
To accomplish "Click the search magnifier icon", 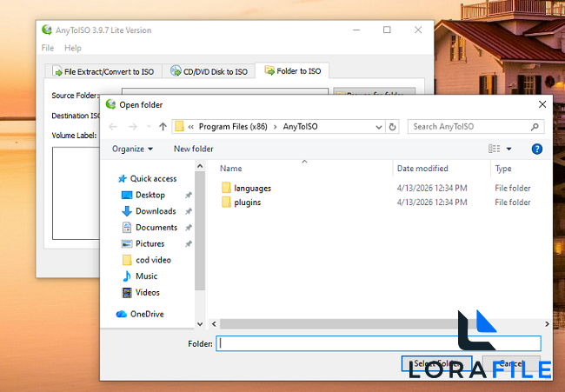I will pos(535,126).
